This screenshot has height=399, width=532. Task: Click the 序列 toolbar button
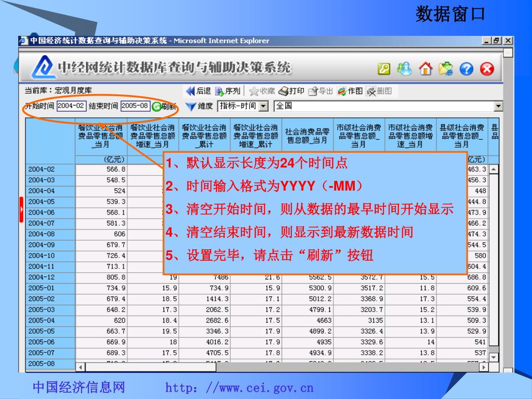[228, 91]
